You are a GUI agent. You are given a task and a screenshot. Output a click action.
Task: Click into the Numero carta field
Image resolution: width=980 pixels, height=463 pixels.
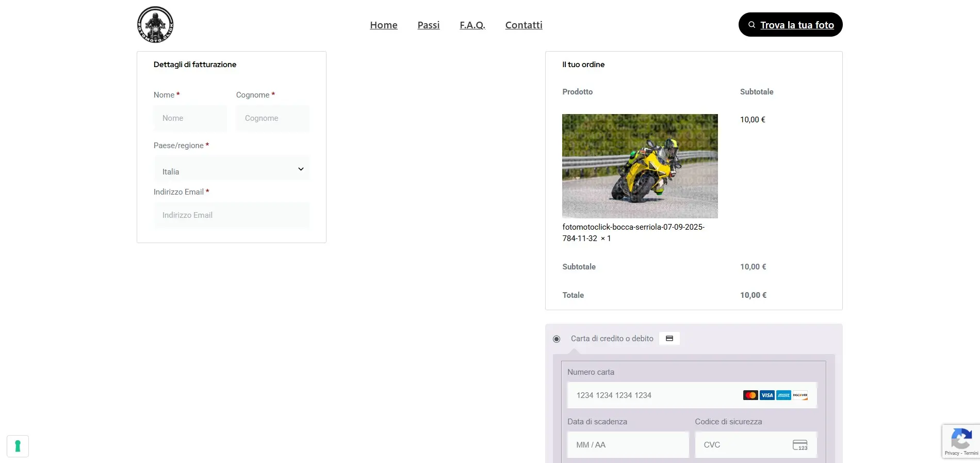[x=655, y=395]
